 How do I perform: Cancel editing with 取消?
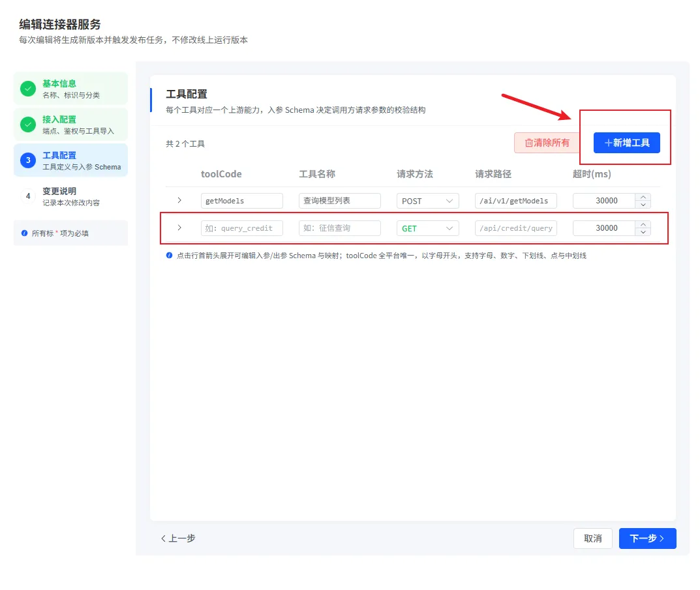593,538
